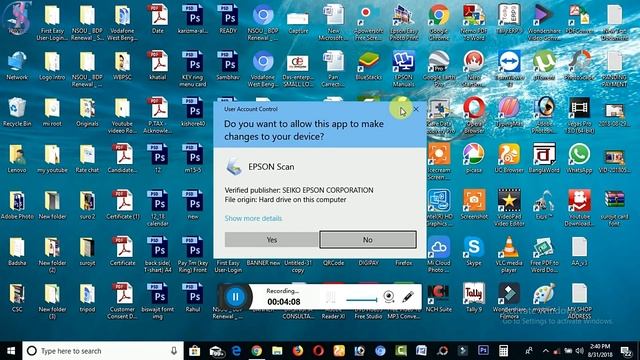The height and width of the screenshot is (360, 640).
Task: Select the Picasa desktop shortcut
Action: tap(474, 159)
